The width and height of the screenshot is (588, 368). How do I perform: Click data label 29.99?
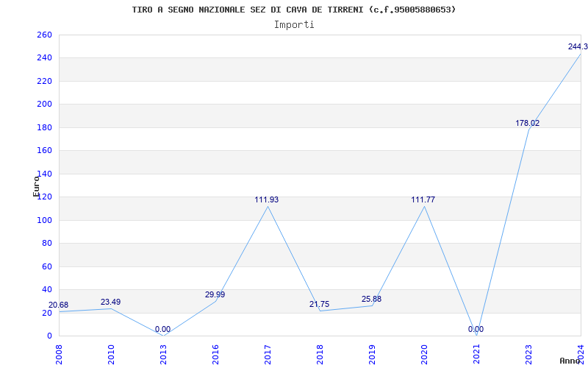[215, 295]
